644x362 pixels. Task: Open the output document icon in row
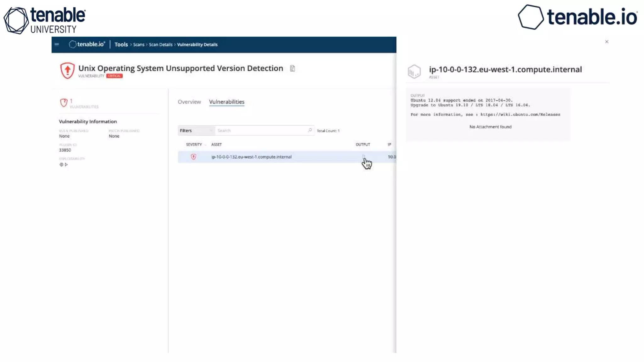(364, 156)
